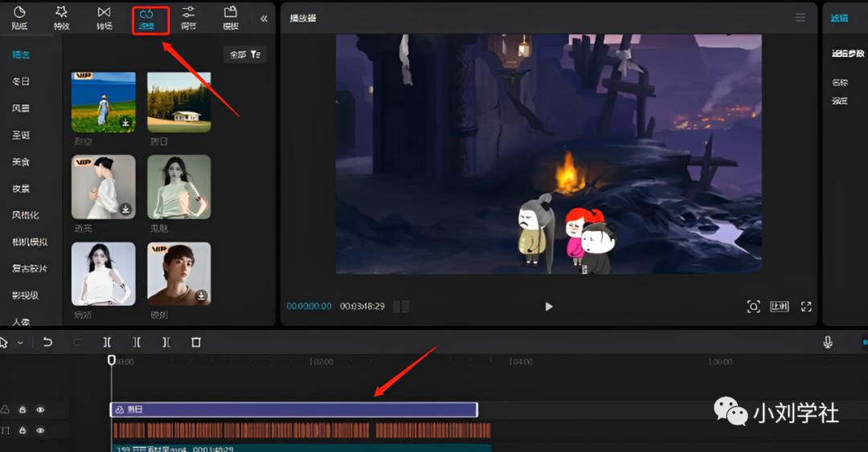This screenshot has width=868, height=452.
Task: Select 风景 filter category
Action: [21, 108]
